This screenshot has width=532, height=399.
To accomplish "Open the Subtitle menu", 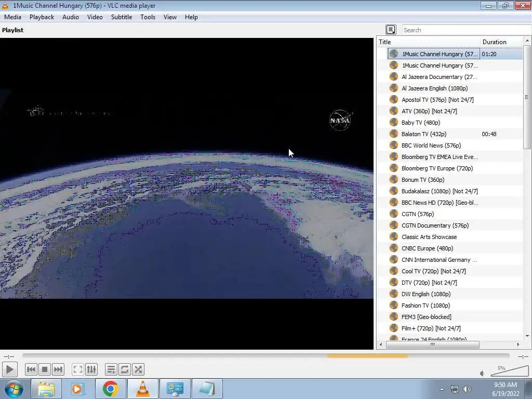I will [122, 17].
